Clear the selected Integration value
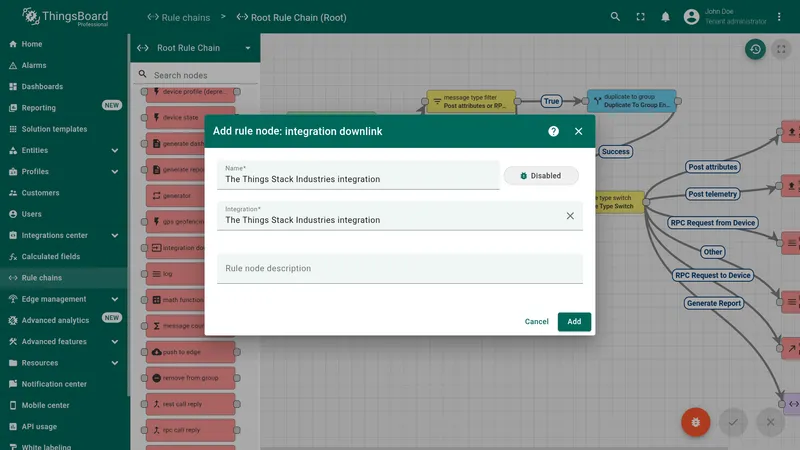The image size is (800, 450). pyautogui.click(x=570, y=216)
